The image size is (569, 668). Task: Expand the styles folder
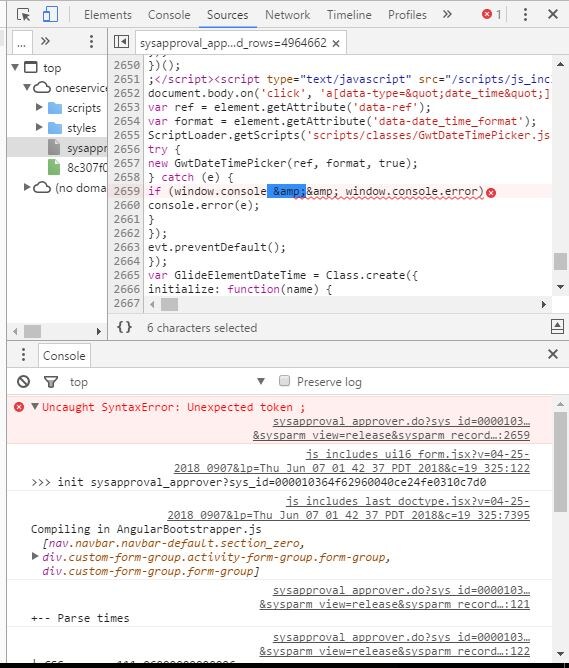[39, 127]
